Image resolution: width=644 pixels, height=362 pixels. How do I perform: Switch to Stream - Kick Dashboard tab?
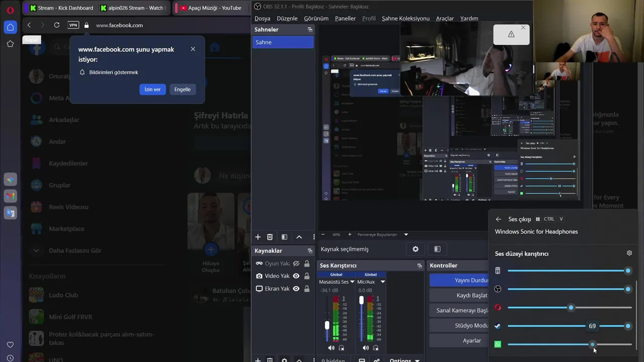point(61,8)
